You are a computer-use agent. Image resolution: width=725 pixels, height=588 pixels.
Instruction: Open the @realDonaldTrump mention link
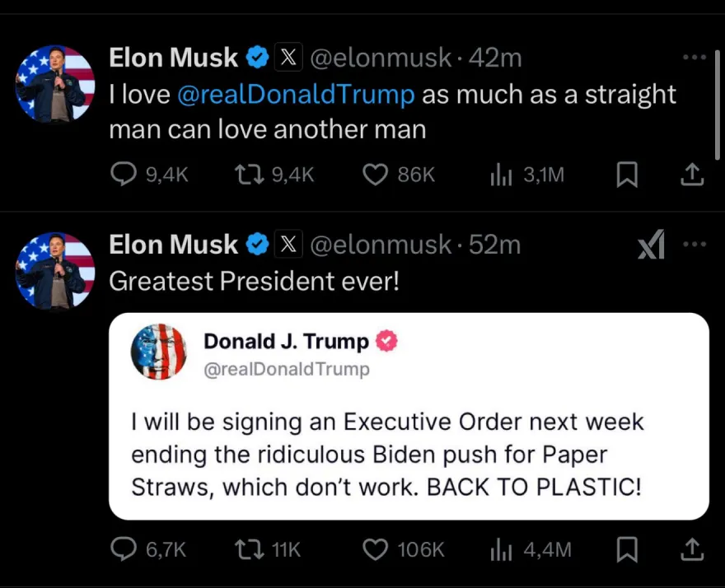click(296, 95)
